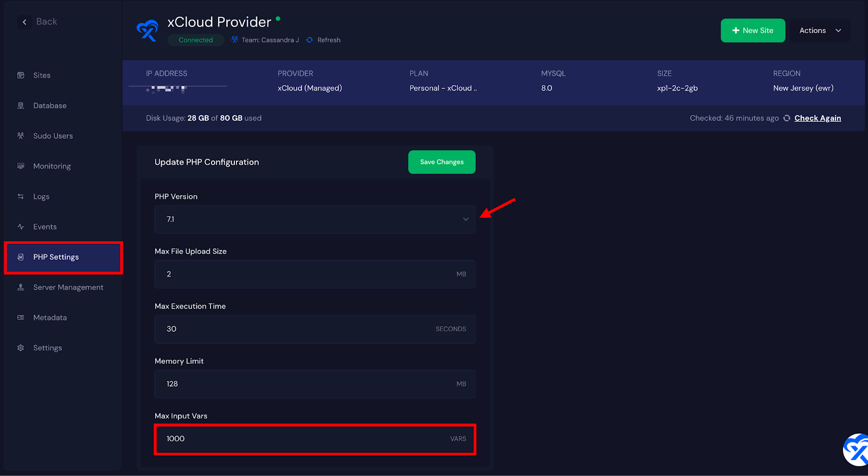Open Server Management in the sidebar
The width and height of the screenshot is (868, 476).
[x=68, y=287]
